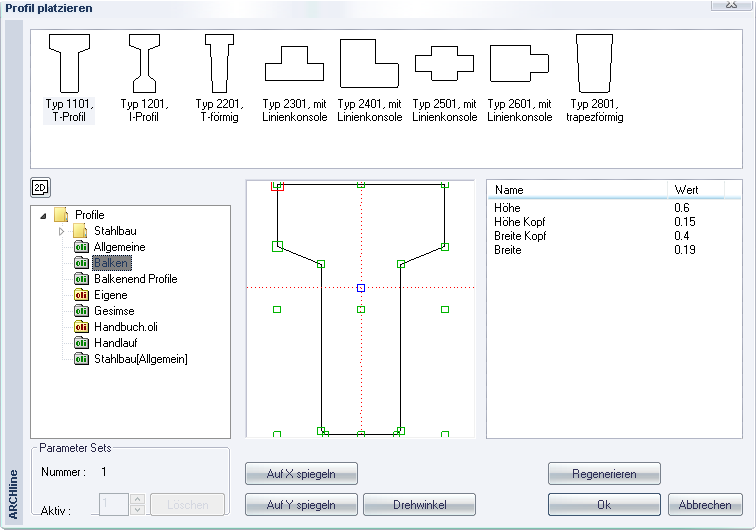Expand the Stahlbau folder

61,231
